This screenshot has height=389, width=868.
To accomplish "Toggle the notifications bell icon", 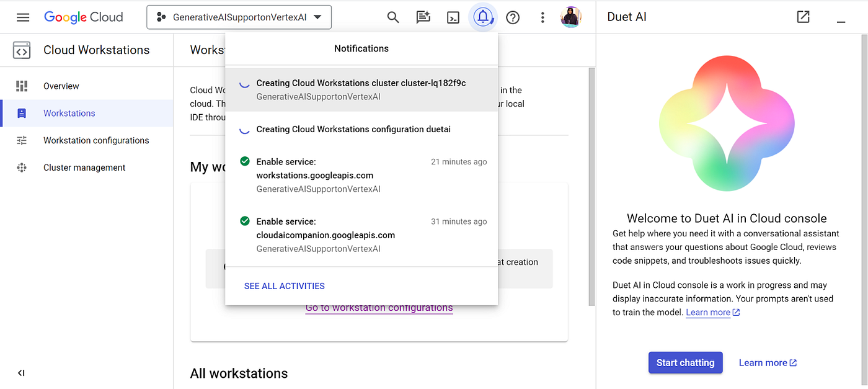I will coord(482,17).
